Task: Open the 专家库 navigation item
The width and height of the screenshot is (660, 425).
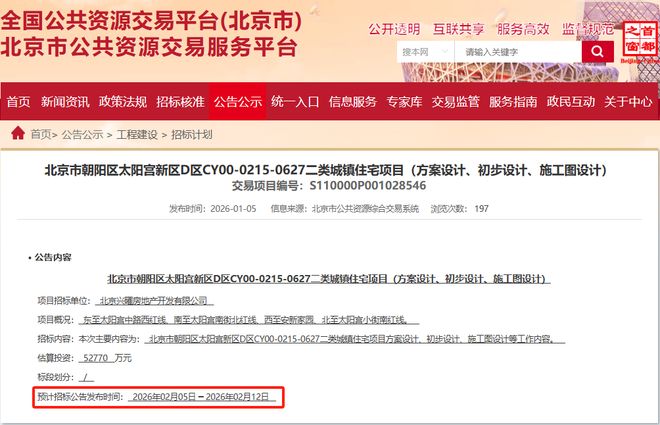Action: [406, 101]
